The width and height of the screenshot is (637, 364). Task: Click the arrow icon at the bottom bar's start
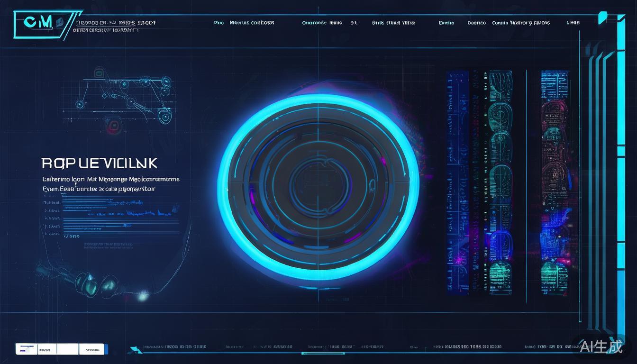click(x=136, y=349)
